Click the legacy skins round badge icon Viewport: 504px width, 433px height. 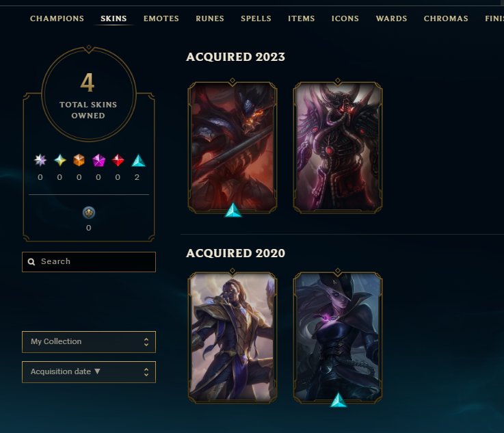(x=89, y=213)
